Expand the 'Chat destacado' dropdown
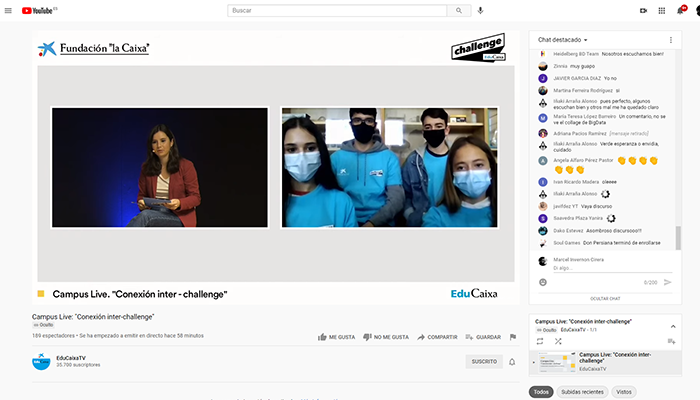The image size is (700, 400). pyautogui.click(x=563, y=39)
